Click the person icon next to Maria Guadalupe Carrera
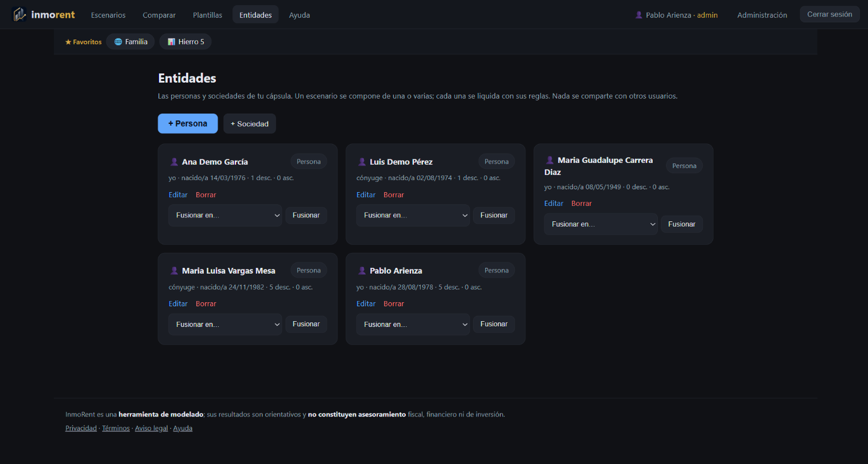The image size is (868, 464). (x=550, y=160)
